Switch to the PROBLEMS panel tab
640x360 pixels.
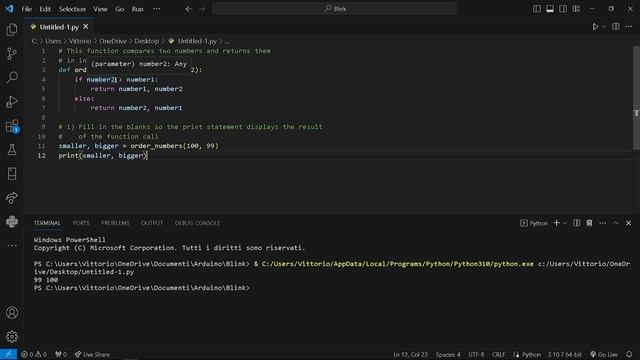coord(115,223)
